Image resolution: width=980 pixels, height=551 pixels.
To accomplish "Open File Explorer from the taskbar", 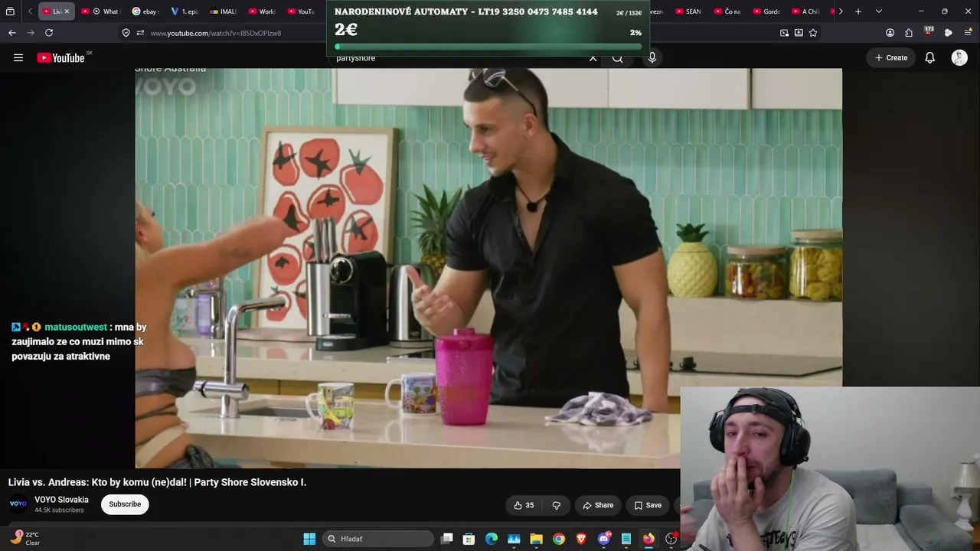I will point(536,539).
